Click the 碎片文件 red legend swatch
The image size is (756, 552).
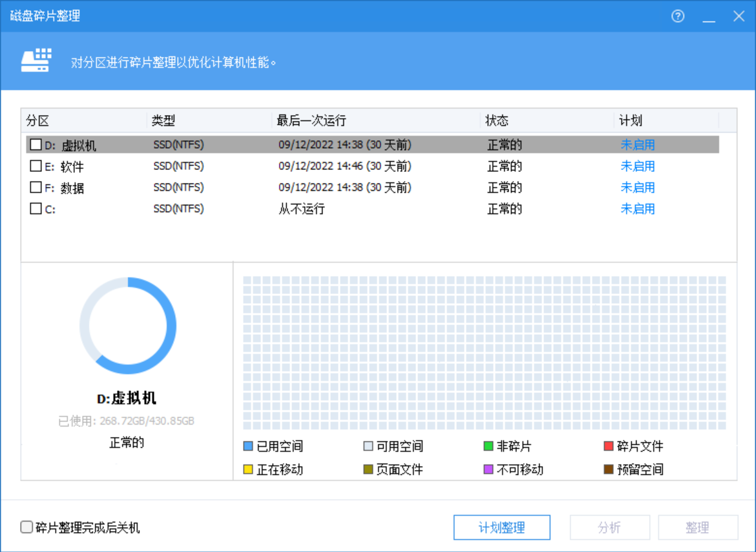pos(609,446)
